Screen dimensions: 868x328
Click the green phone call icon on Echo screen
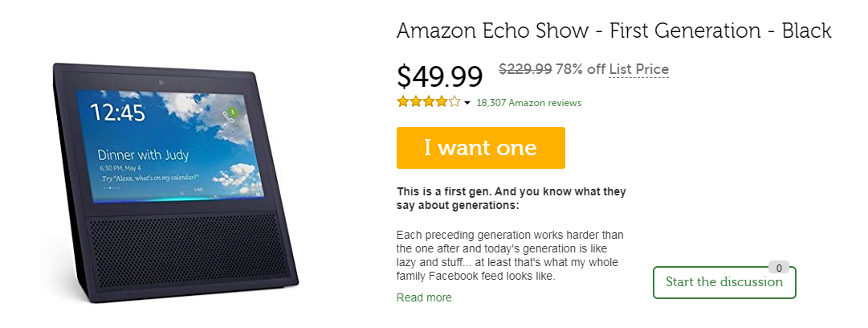coord(229,115)
